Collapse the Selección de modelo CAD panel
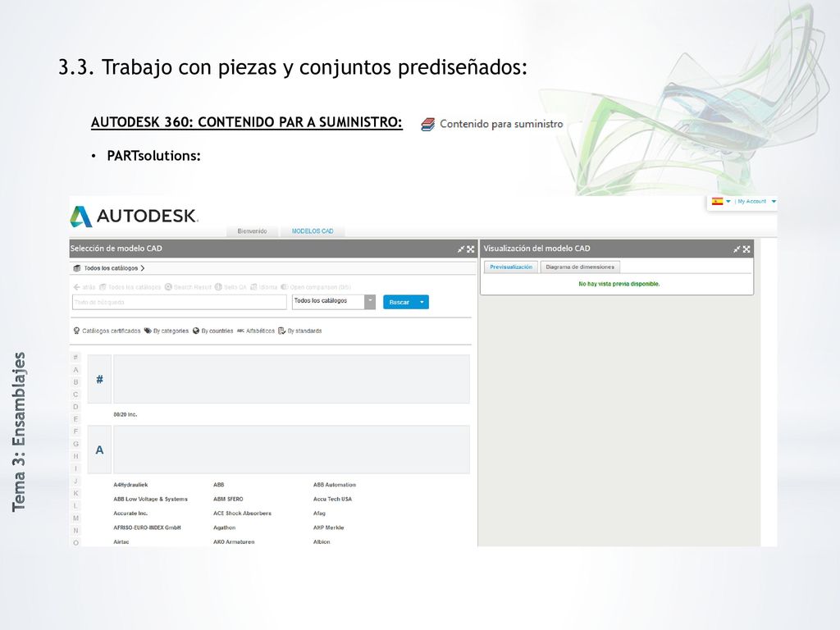840x630 pixels. tap(461, 249)
